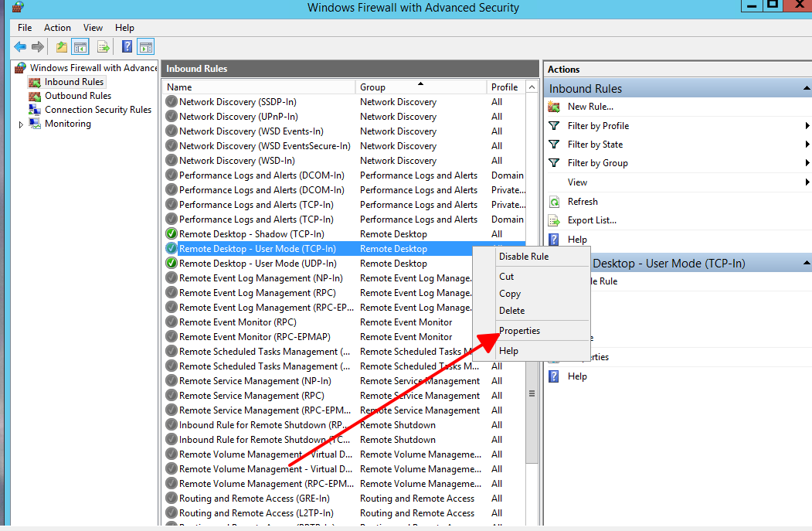Sort by the Group column header
Image resolution: width=812 pixels, height=531 pixels.
tap(420, 87)
